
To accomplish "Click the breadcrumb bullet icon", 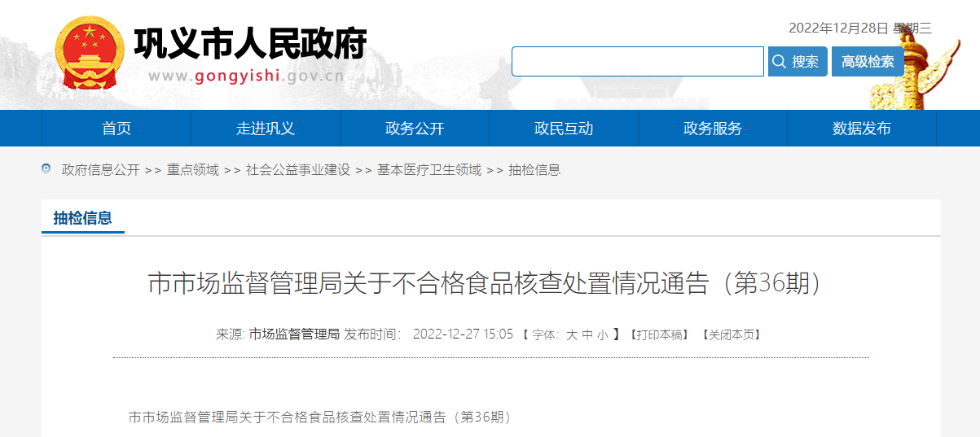I will click(46, 169).
